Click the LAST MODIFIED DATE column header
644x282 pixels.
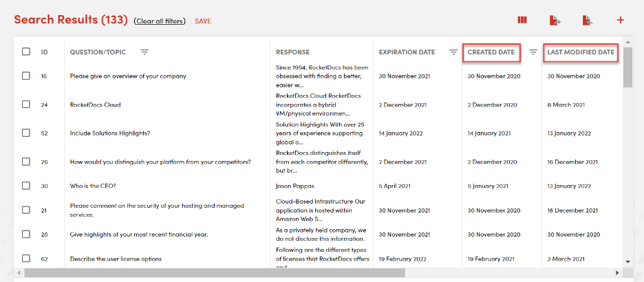pyautogui.click(x=581, y=52)
